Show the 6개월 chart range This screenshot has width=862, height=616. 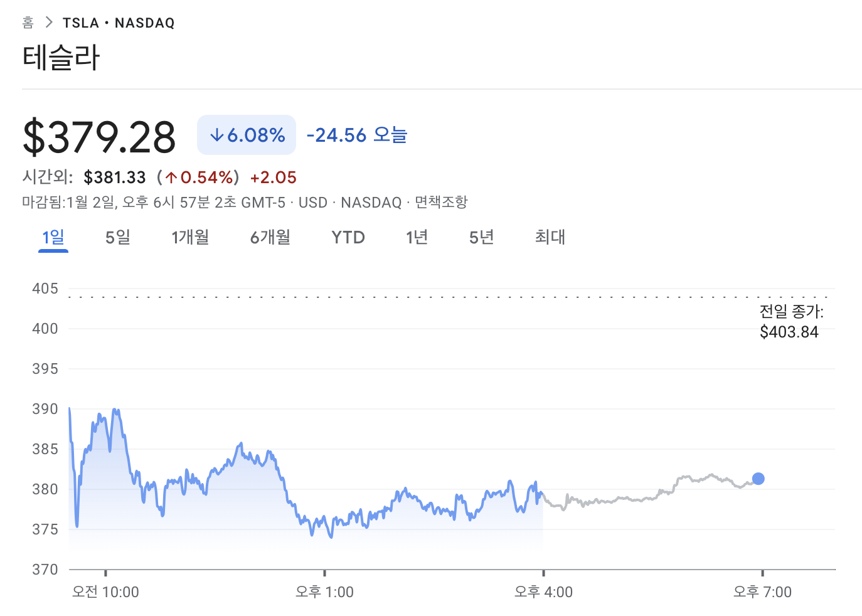click(270, 237)
